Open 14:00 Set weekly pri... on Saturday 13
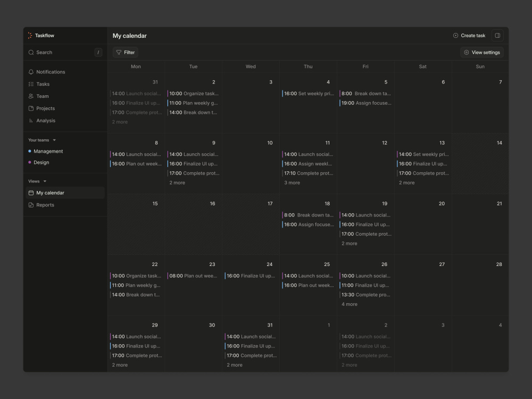The image size is (532, 399). pyautogui.click(x=423, y=154)
